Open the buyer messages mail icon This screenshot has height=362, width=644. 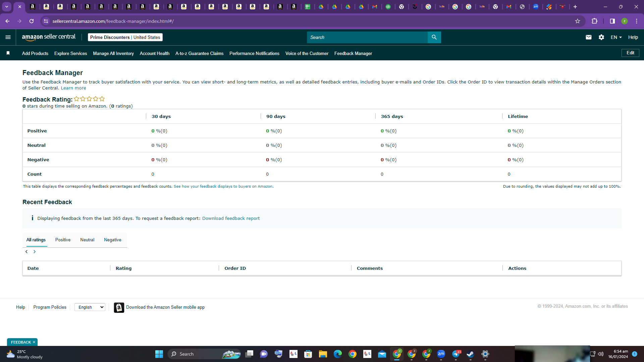click(588, 37)
